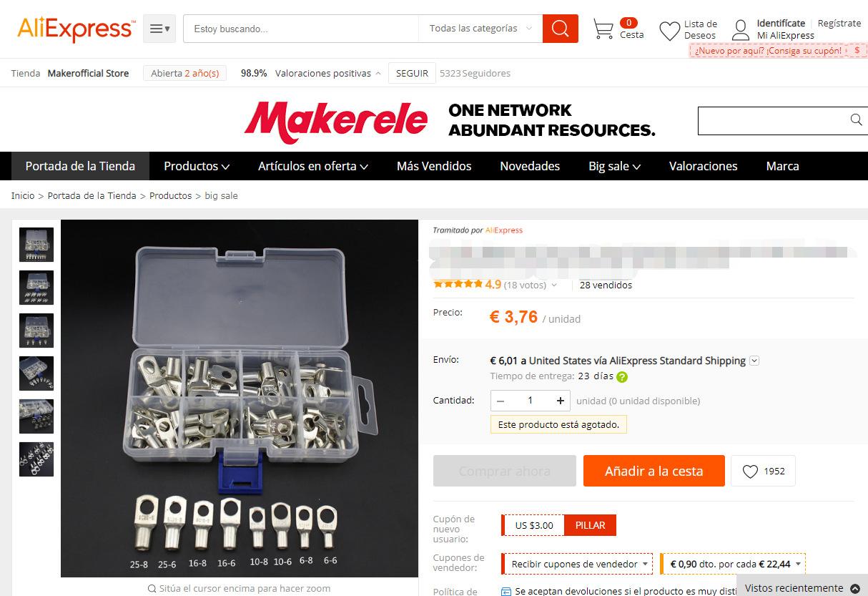
Task: Expand the Valoraciones positivas chevron
Action: tap(378, 73)
